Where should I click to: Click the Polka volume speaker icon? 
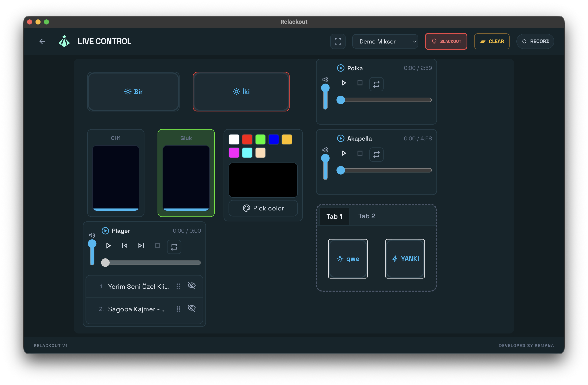[x=325, y=80]
